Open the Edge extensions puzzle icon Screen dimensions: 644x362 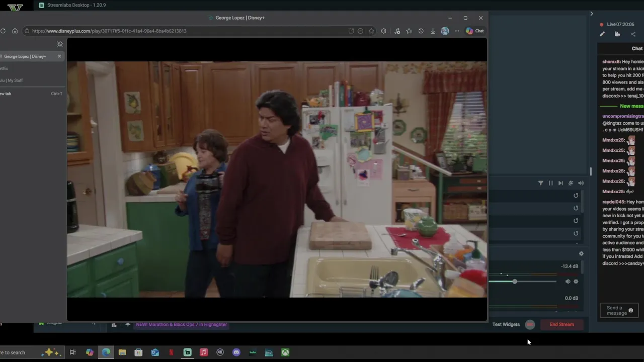pyautogui.click(x=383, y=31)
